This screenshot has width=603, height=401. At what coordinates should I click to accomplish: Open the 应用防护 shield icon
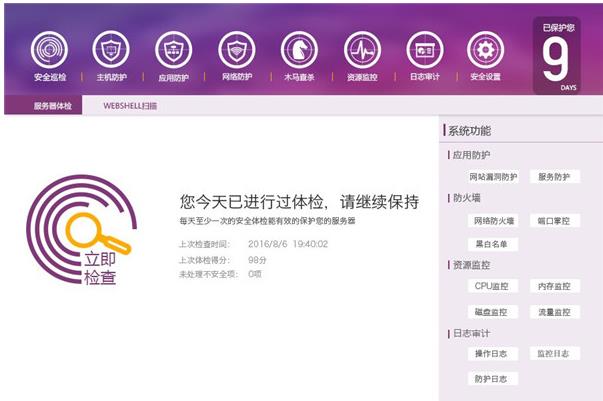[x=173, y=50]
